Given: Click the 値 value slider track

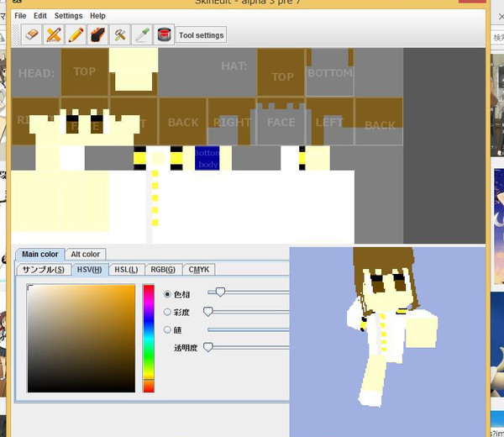Looking at the screenshot, I should pyautogui.click(x=249, y=329).
